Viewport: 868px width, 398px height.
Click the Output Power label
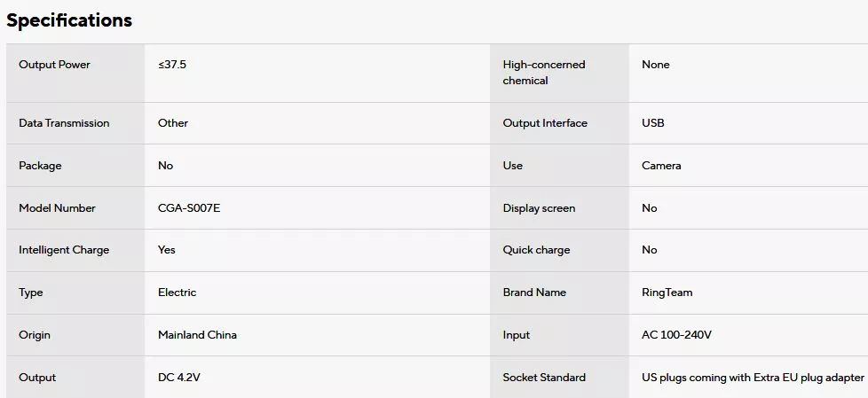(x=54, y=65)
